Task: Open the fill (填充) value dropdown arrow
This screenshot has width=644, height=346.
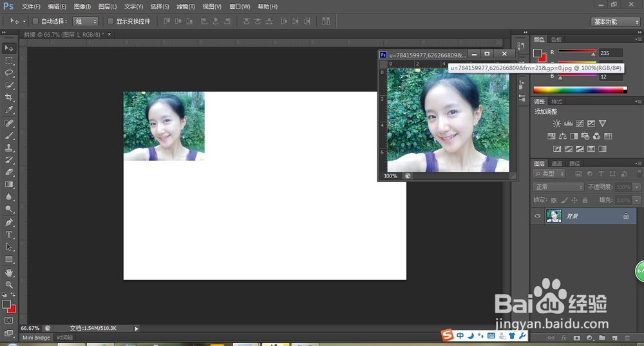Action: click(x=637, y=201)
